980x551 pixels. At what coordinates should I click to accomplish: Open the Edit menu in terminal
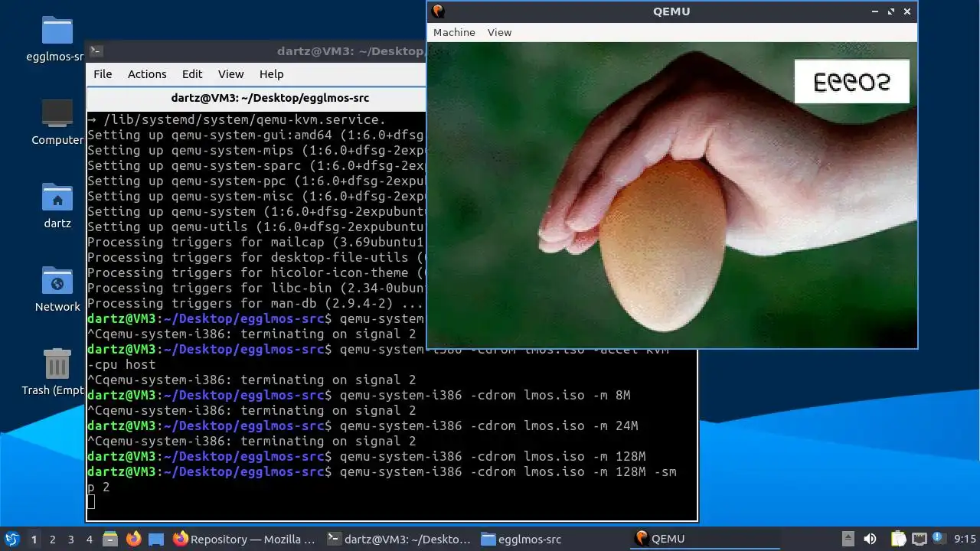192,74
